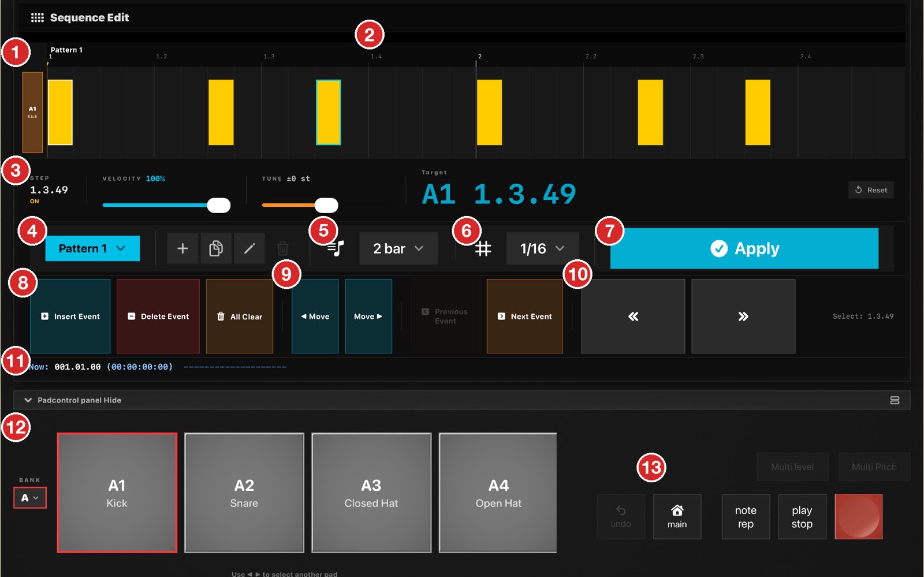Click the Reset button
The height and width of the screenshot is (577, 924).
[x=871, y=190]
